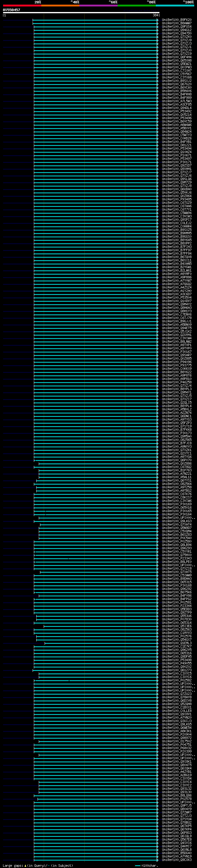
Task: Select label UniRef100_B5M4V6
Action: 176,91
